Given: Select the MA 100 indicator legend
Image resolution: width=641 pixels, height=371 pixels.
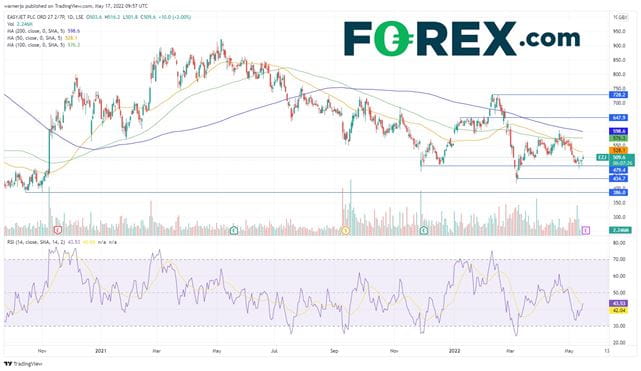Looking at the screenshot, I should click(43, 45).
